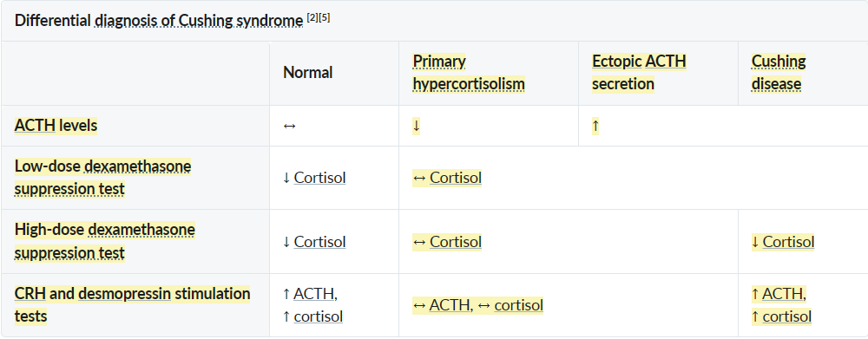868x339 pixels.
Task: Click 'Primary hypercortisolism' column header link
Action: pos(469,73)
